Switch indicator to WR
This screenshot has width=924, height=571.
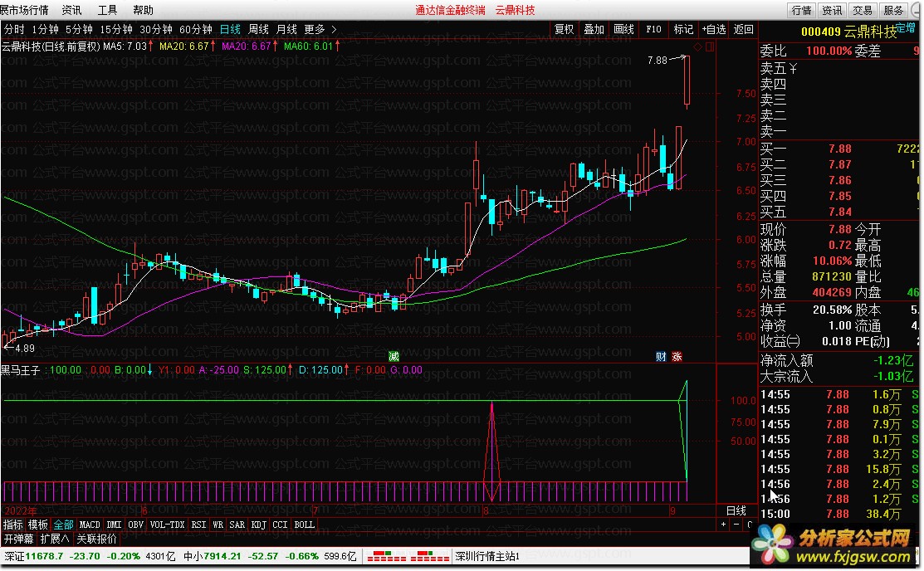point(218,525)
